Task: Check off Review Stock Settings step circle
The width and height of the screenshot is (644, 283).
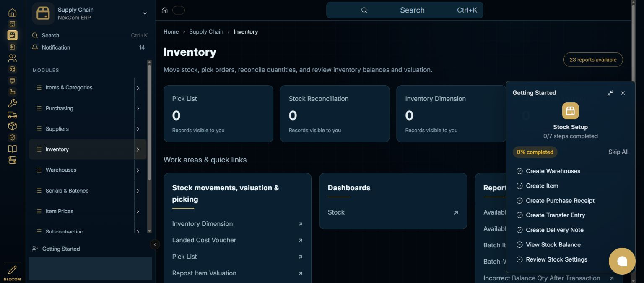Action: tap(519, 259)
